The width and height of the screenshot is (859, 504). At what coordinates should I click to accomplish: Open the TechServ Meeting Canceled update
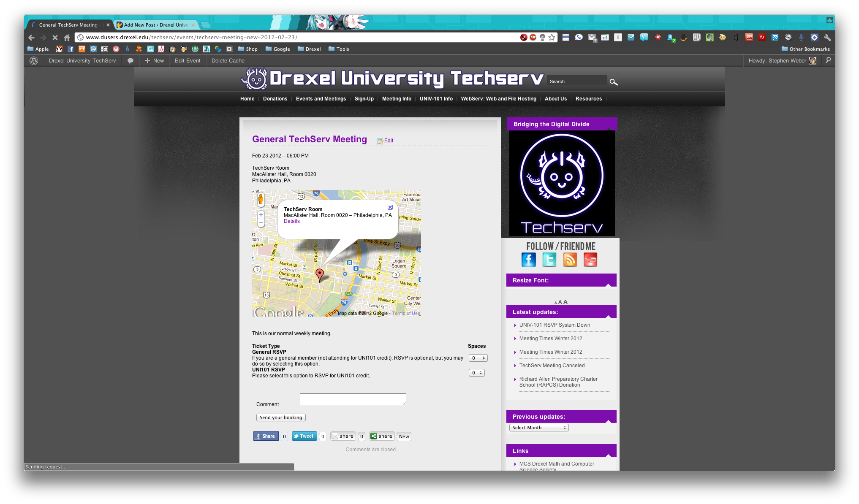pos(552,366)
